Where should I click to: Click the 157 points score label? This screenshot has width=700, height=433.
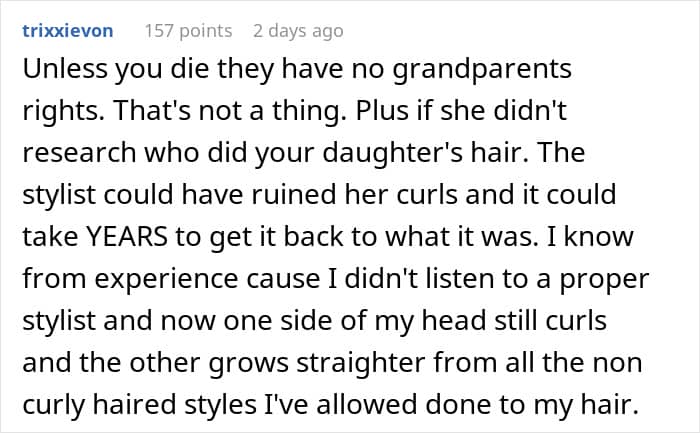188,31
